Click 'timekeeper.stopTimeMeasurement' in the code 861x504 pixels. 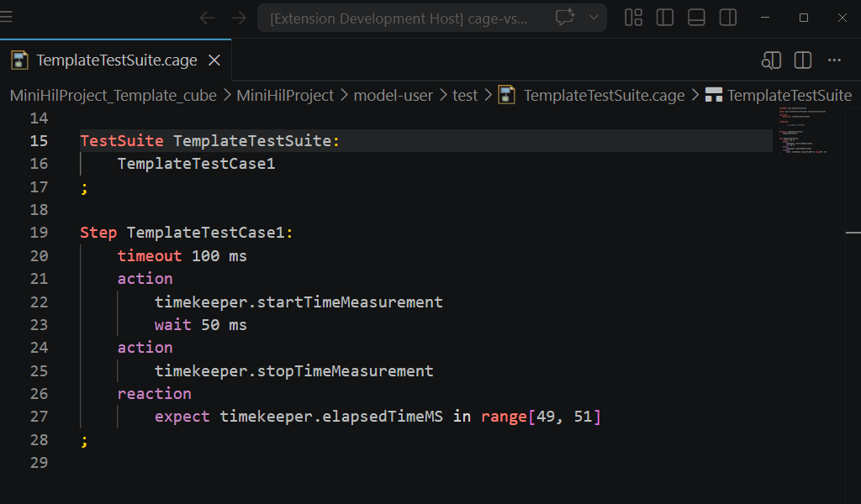point(293,370)
